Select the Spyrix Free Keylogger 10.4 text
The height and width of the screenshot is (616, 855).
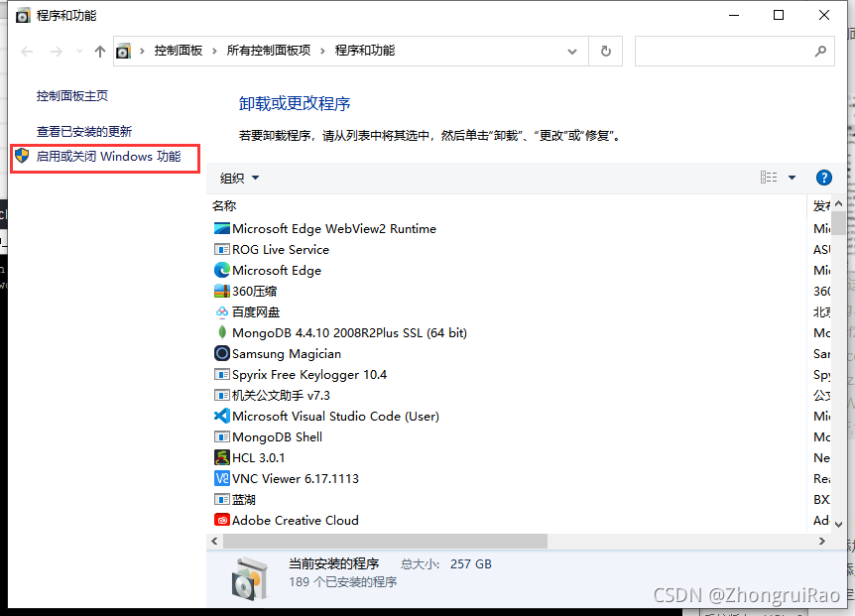click(x=309, y=375)
